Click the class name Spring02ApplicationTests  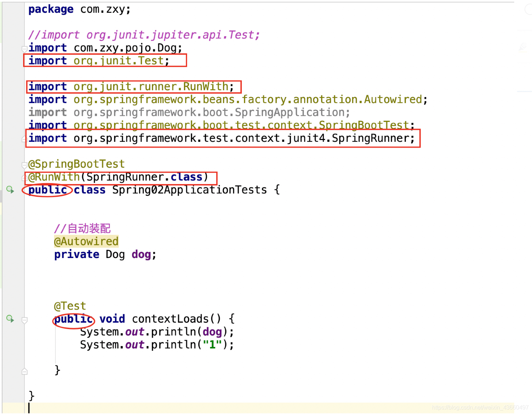coord(190,190)
